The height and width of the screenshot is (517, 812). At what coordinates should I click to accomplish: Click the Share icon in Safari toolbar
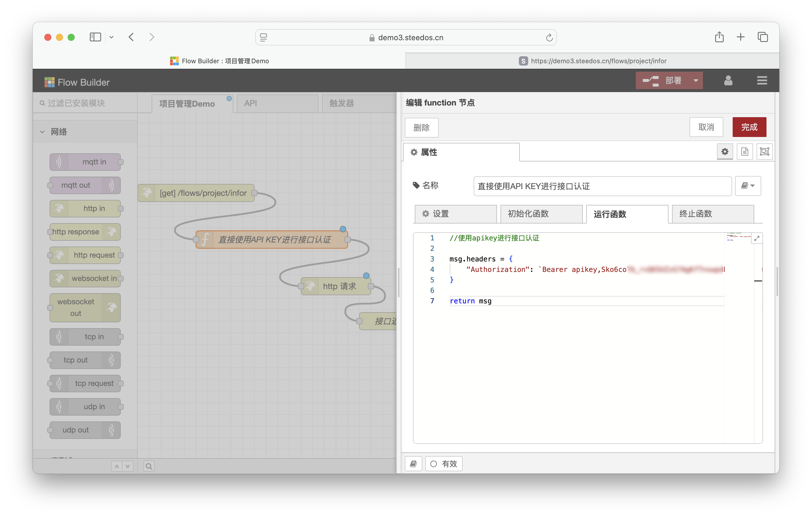pyautogui.click(x=719, y=37)
